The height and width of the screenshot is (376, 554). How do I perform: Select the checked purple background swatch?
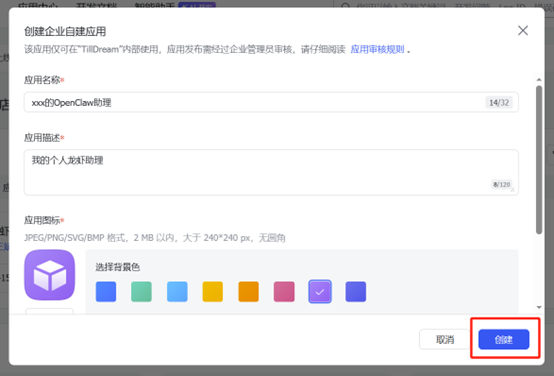pyautogui.click(x=320, y=292)
